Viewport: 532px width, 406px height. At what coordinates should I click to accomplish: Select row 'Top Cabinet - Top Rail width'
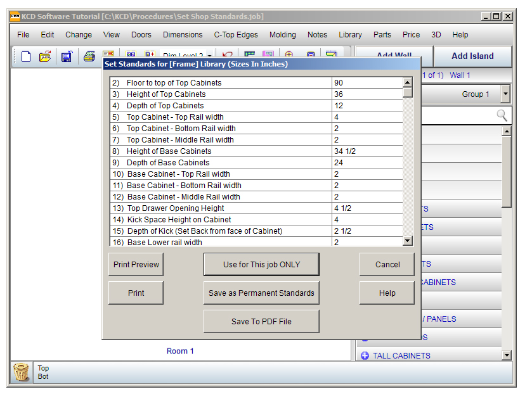[x=256, y=117]
